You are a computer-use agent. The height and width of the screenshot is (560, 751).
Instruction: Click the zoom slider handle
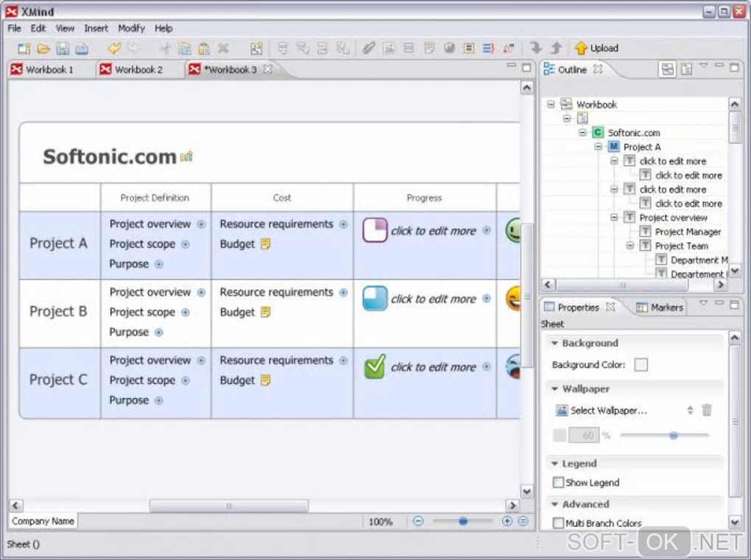pos(462,521)
